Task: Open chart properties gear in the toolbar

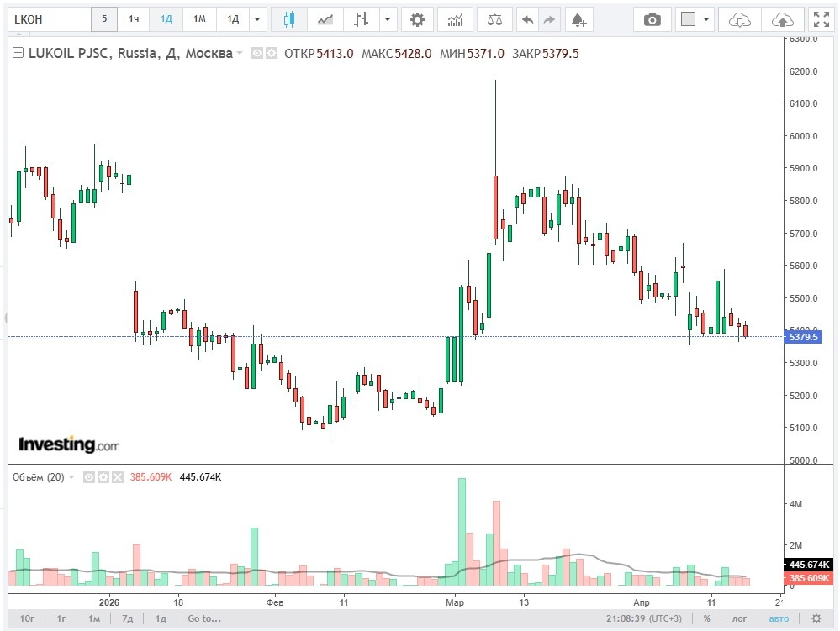Action: [x=417, y=20]
